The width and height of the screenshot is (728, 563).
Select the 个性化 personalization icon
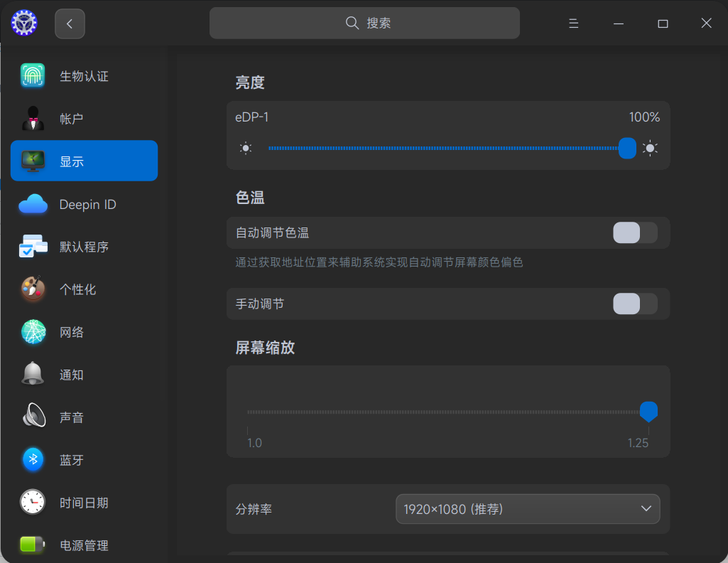[x=32, y=289]
